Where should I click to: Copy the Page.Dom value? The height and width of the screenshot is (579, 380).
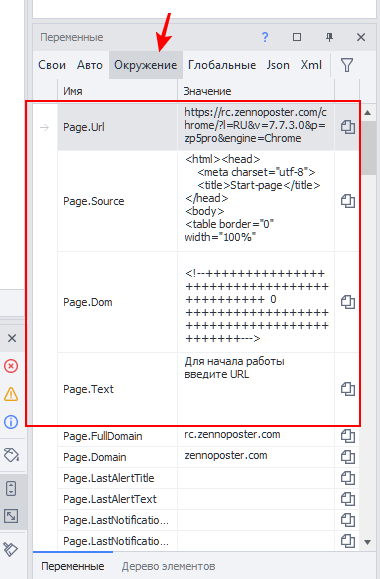pos(348,302)
